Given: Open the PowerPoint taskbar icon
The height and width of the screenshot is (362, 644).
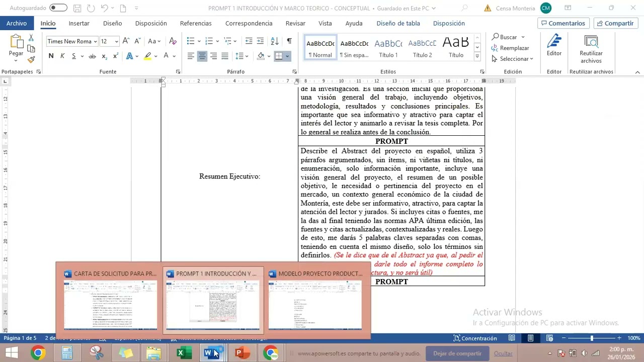Looking at the screenshot, I should (242, 353).
